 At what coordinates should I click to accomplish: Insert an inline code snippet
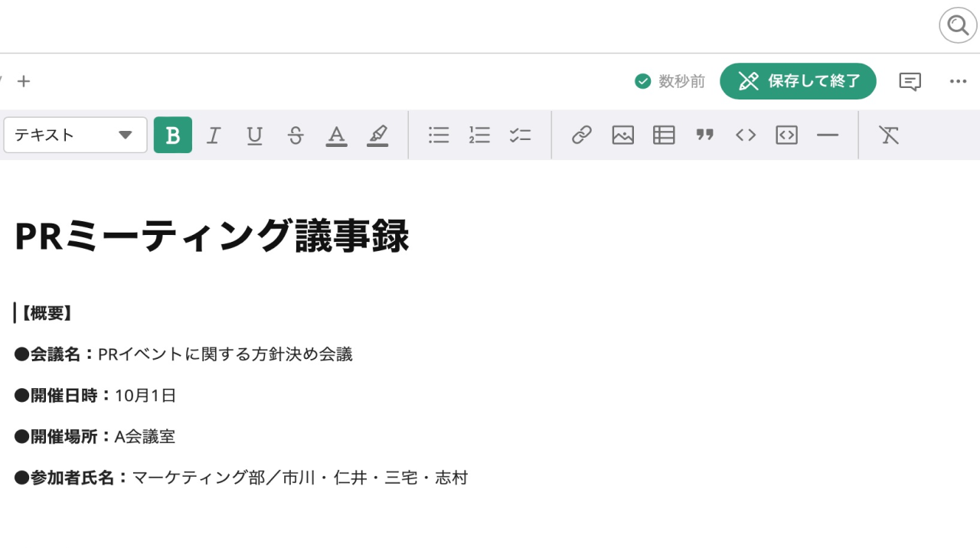745,135
